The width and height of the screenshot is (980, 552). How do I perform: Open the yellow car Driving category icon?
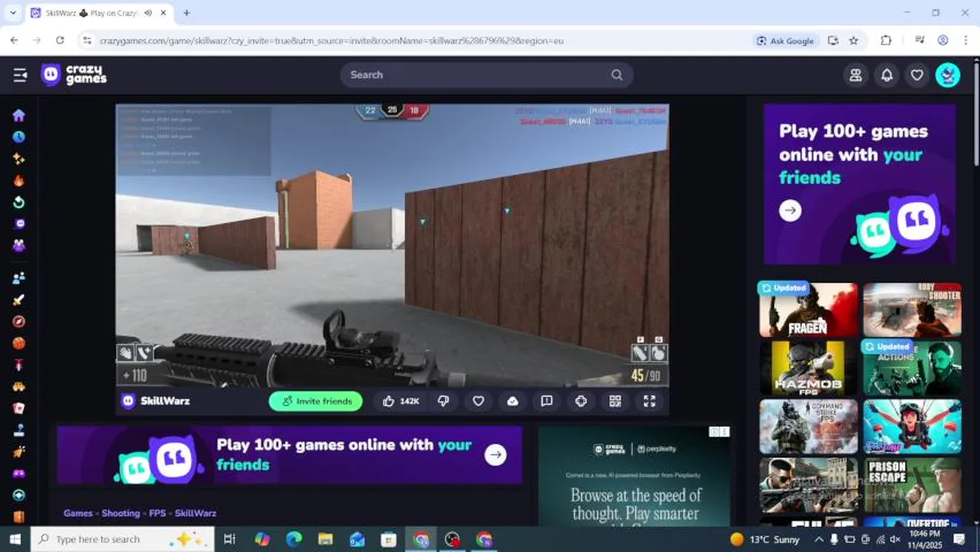(x=18, y=386)
